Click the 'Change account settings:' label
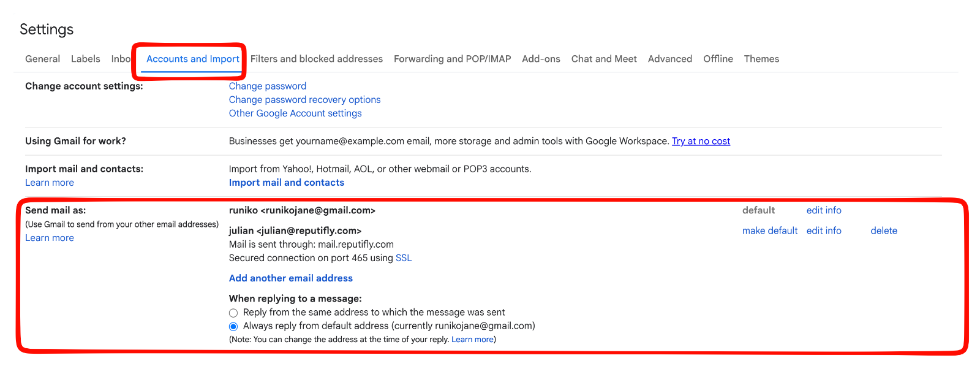 coord(84,86)
